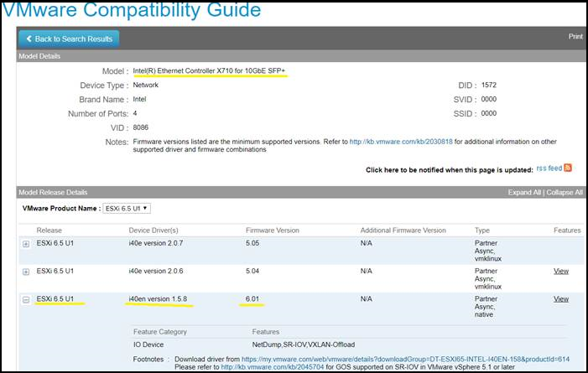
Task: Click the Print link
Action: pos(575,36)
